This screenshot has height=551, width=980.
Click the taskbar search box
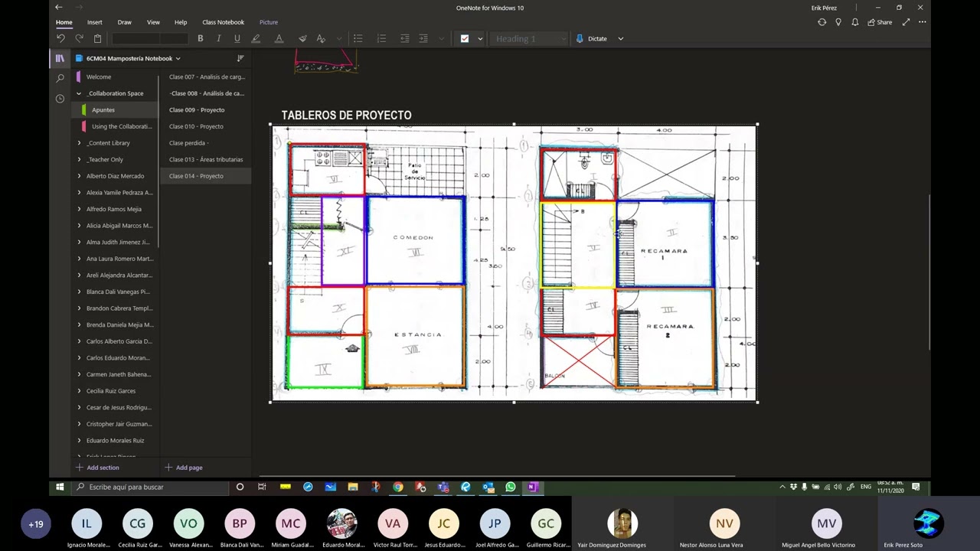[x=149, y=487]
